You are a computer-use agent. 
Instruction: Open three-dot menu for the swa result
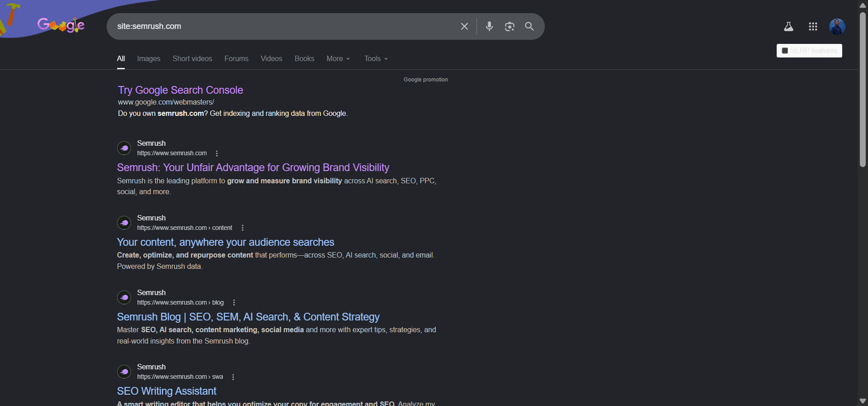(x=233, y=377)
